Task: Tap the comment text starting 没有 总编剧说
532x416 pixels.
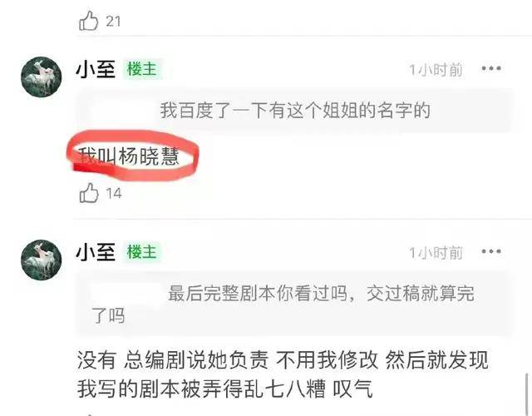Action: [283, 374]
